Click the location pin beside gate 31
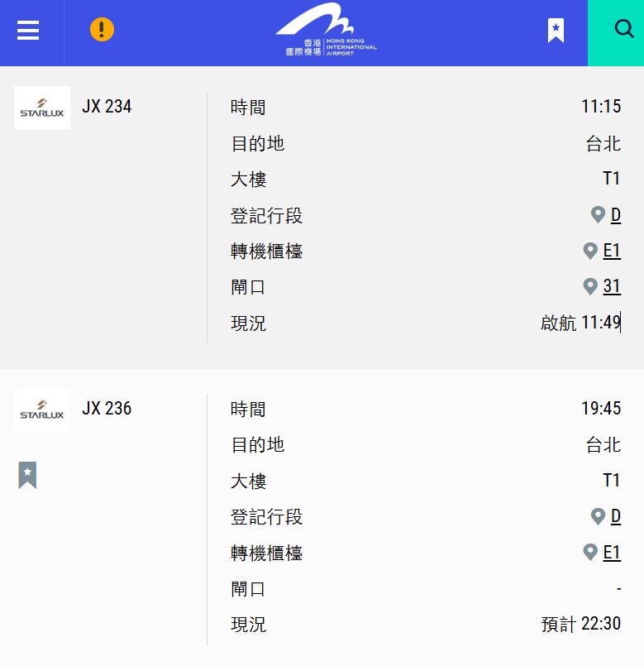 (x=590, y=285)
